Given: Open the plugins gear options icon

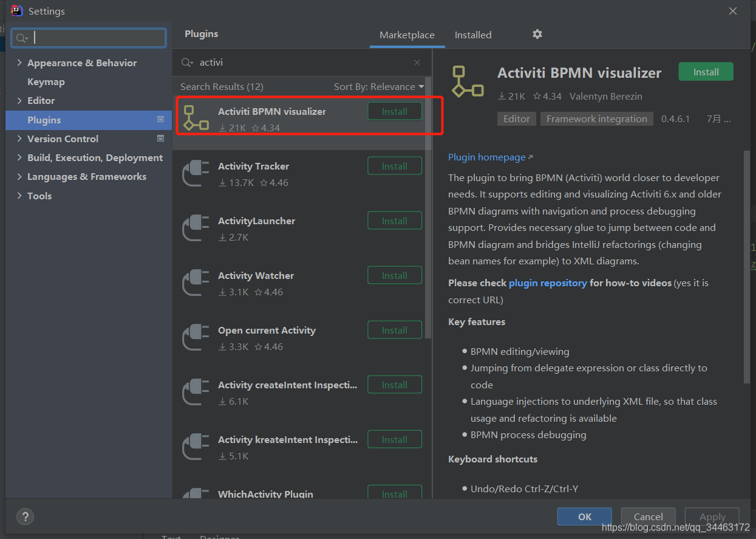Looking at the screenshot, I should pos(537,34).
